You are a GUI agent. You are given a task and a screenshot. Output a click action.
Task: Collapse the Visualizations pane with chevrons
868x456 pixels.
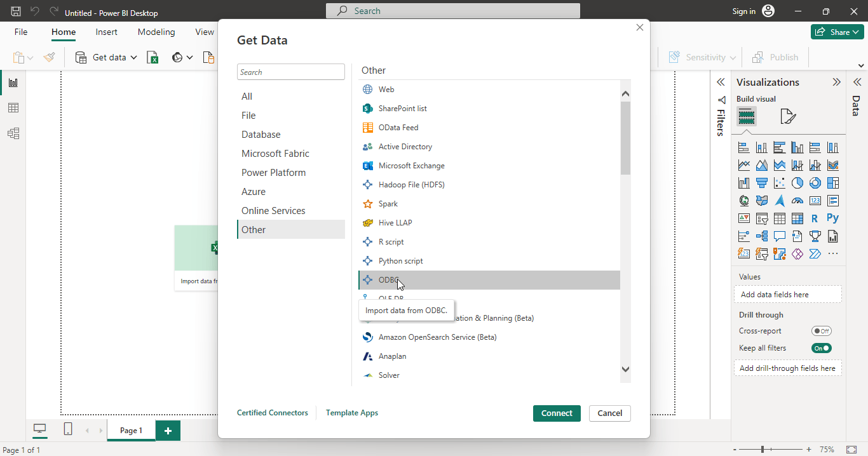[836, 82]
